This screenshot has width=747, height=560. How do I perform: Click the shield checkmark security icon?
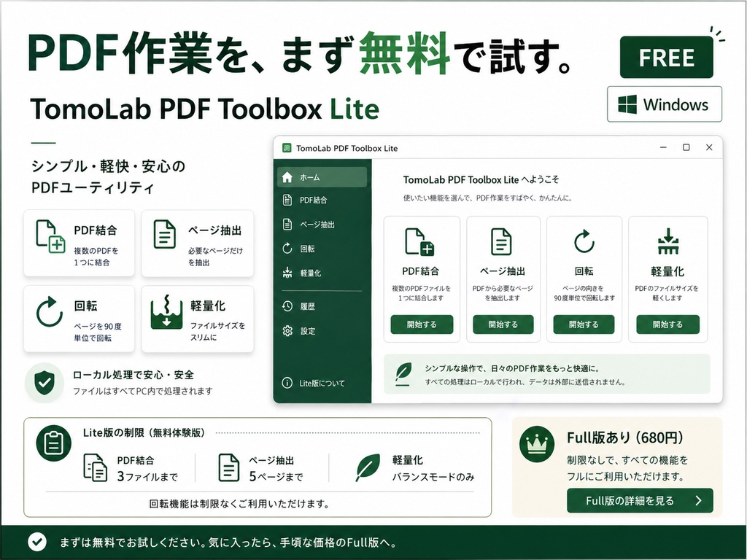44,382
